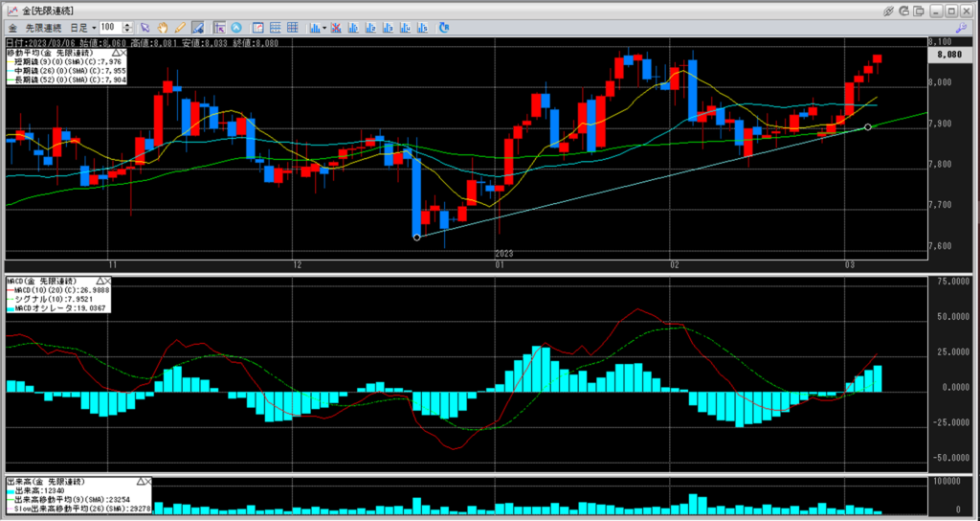980x521 pixels.
Task: Click the bar count field showing 100
Action: 110,27
